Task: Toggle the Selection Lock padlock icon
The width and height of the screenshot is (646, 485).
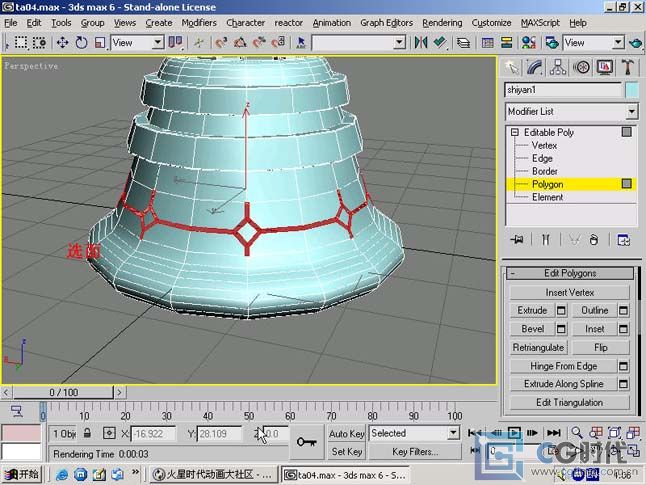Action: (87, 433)
